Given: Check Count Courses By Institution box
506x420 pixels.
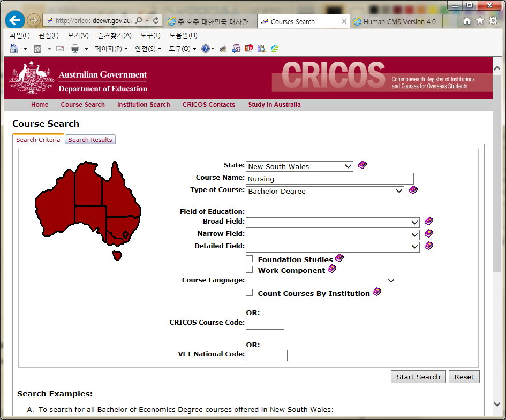Looking at the screenshot, I should point(250,293).
